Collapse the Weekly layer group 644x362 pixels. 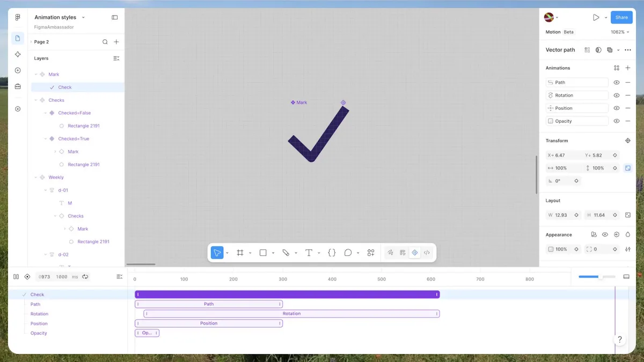click(36, 178)
